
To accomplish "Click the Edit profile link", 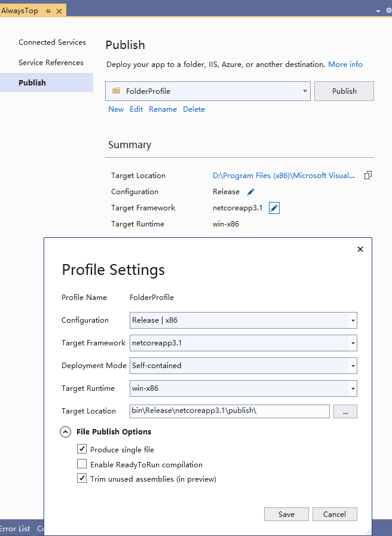I will click(x=136, y=109).
